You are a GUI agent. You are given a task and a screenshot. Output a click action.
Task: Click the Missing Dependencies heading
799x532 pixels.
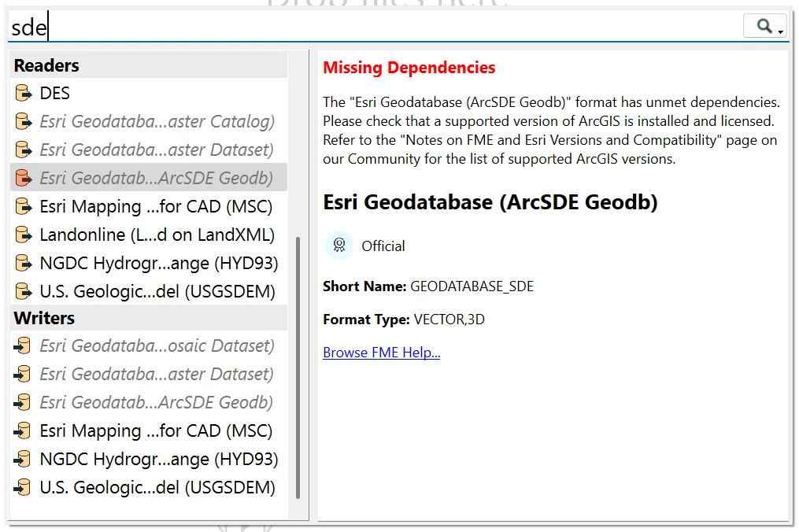point(409,67)
